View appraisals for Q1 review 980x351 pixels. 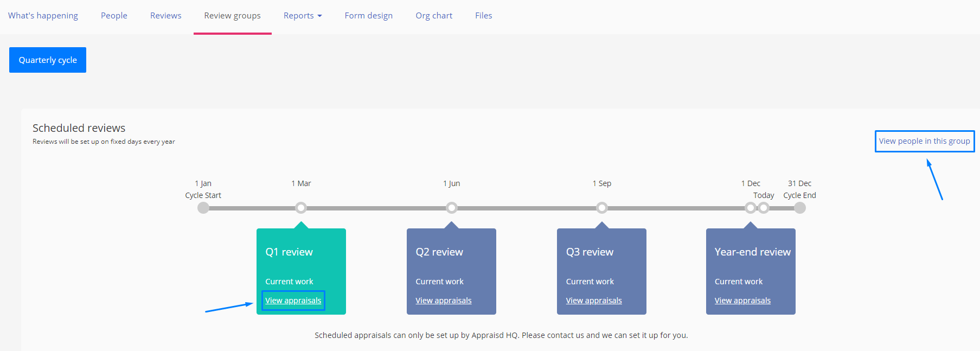click(x=293, y=301)
